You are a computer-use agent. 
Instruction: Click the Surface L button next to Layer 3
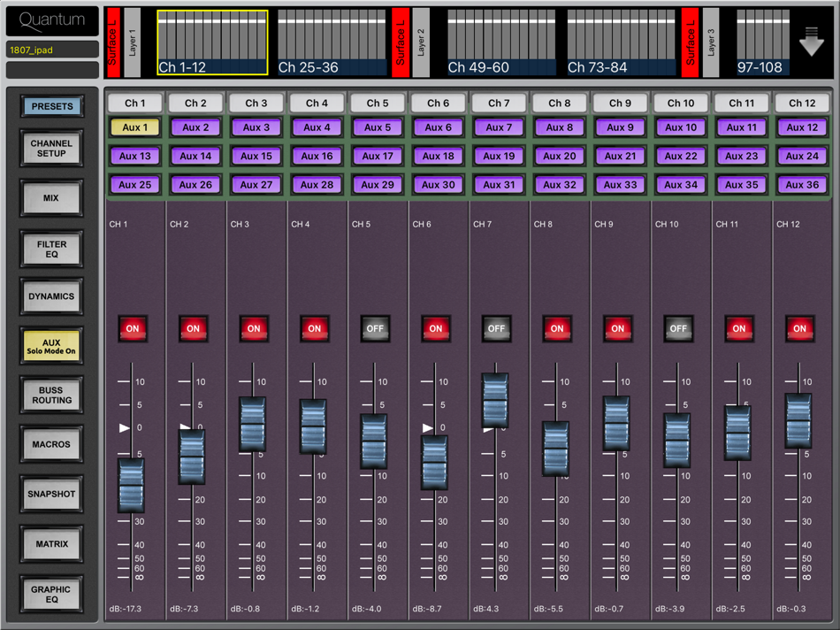coord(690,42)
